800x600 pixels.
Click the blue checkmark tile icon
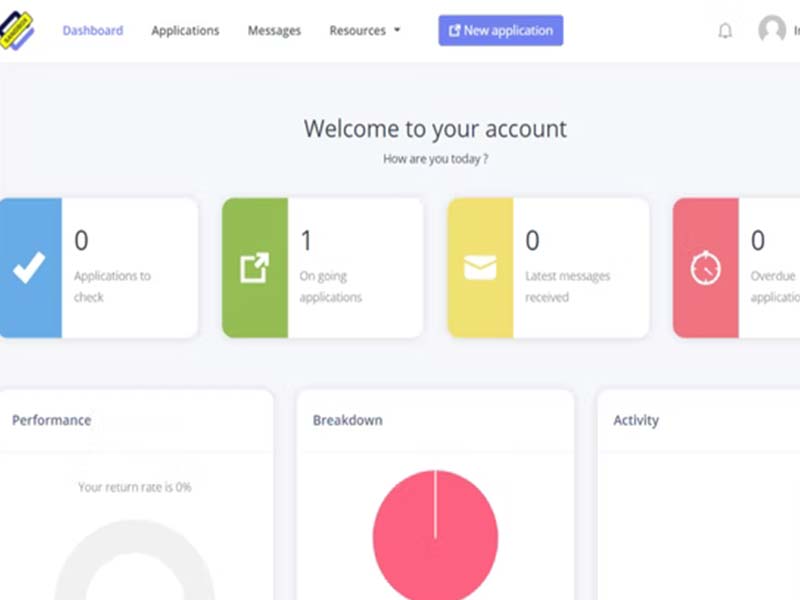29,267
